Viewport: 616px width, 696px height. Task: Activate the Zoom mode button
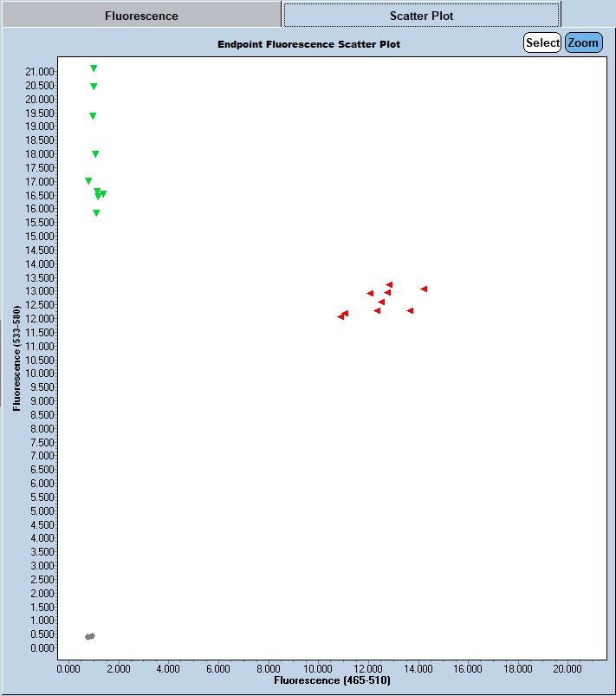[x=583, y=42]
